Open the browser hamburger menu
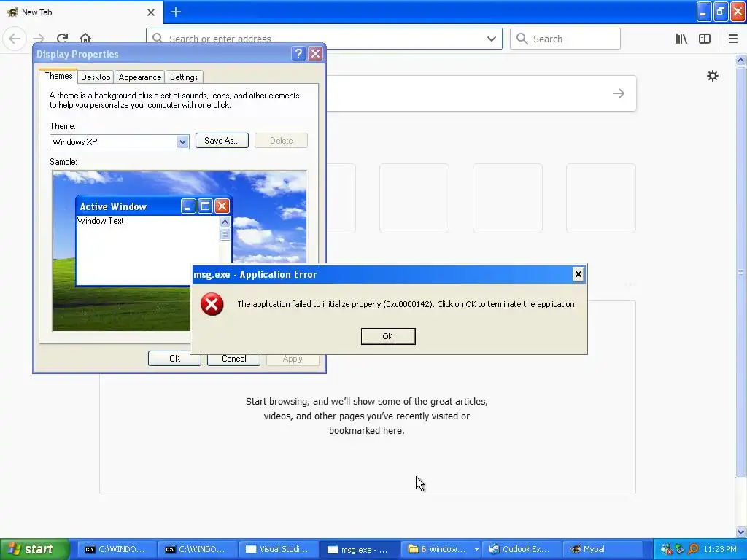Image resolution: width=747 pixels, height=560 pixels. [x=733, y=39]
